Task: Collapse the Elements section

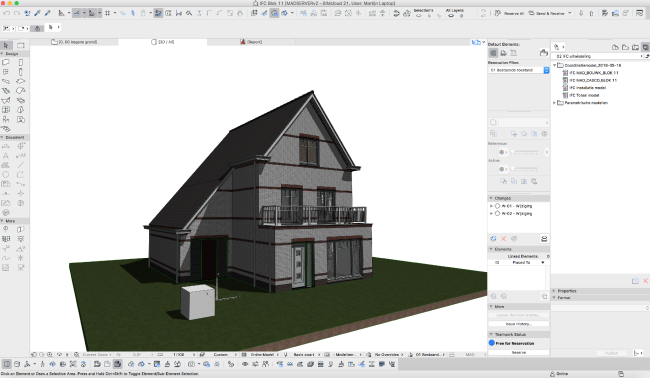Action: tap(491, 249)
